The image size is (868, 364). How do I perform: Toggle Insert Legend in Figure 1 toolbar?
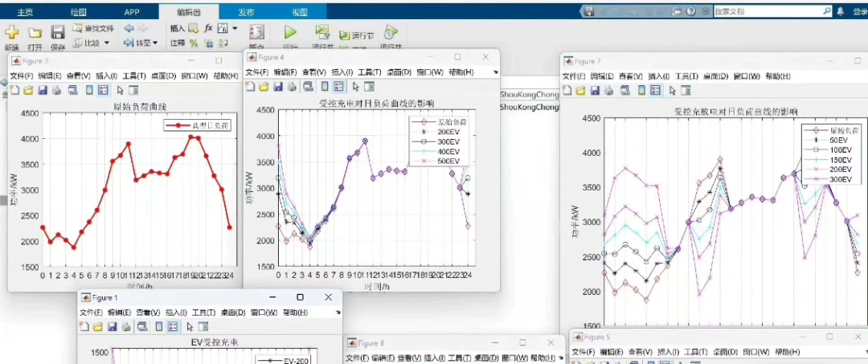[174, 326]
